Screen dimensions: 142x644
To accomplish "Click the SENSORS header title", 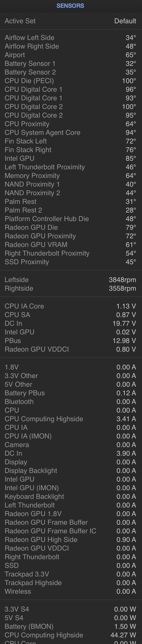I will [70, 6].
